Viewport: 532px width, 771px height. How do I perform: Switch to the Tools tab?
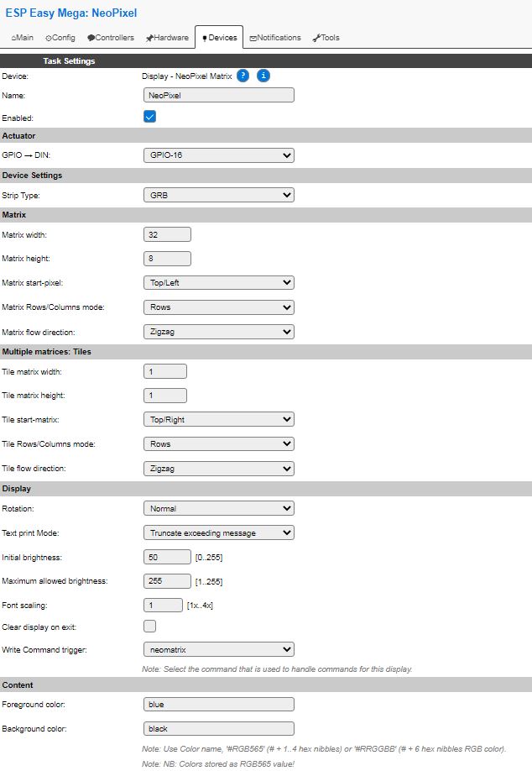coord(326,38)
